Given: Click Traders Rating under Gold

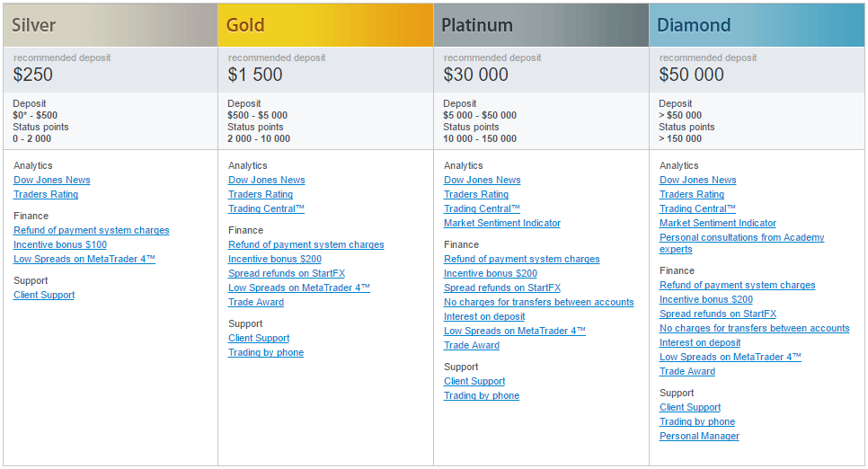Looking at the screenshot, I should tap(261, 194).
